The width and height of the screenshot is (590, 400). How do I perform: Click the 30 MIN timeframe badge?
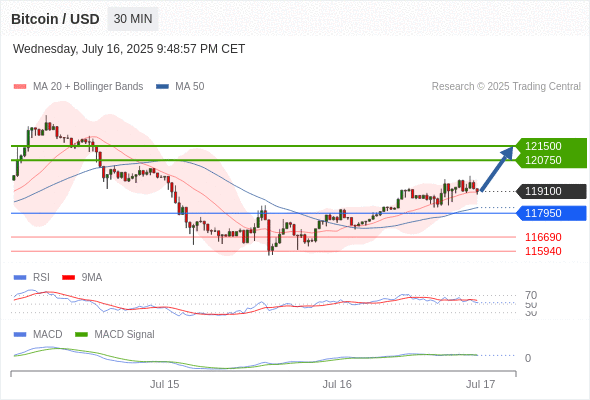[x=133, y=19]
